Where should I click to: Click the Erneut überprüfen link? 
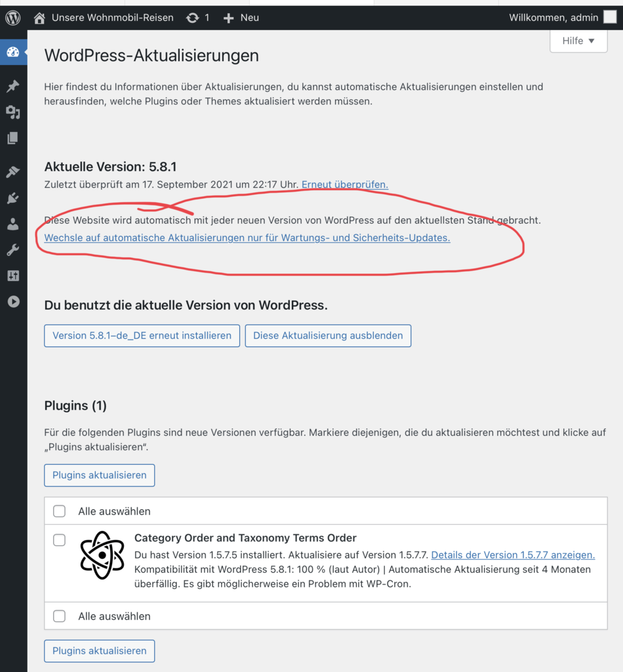click(345, 184)
